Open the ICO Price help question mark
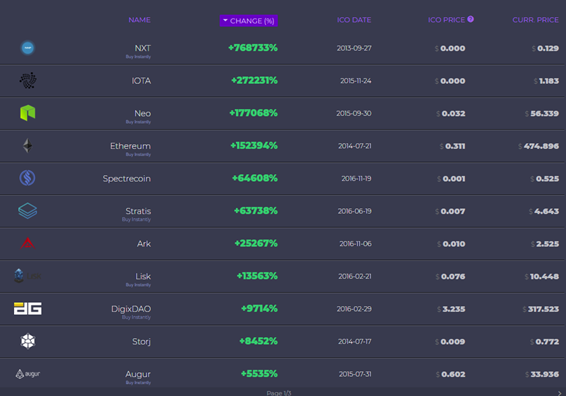Screen dimensions: 566x396 470,19
